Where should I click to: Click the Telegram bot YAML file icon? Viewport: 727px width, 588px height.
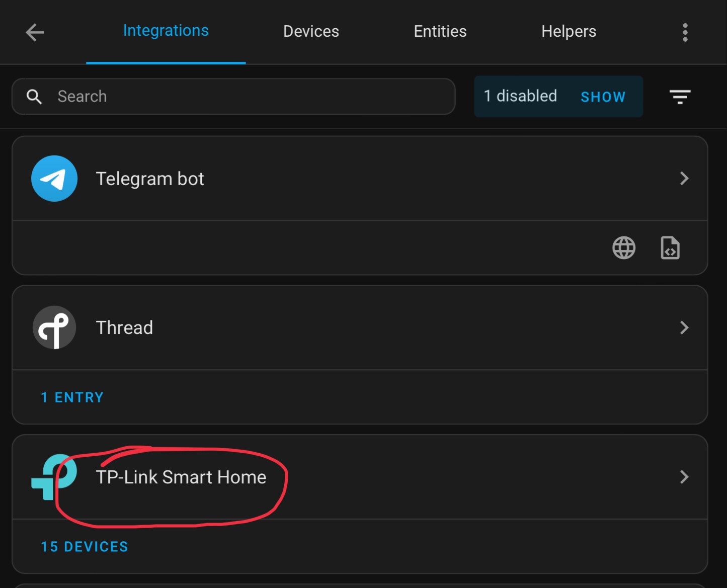pyautogui.click(x=670, y=248)
